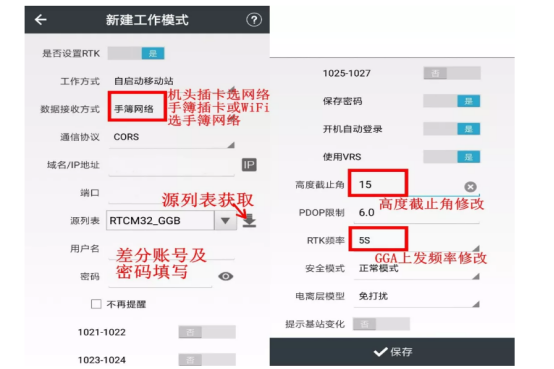Click the 不再提醒 label text

point(126,304)
